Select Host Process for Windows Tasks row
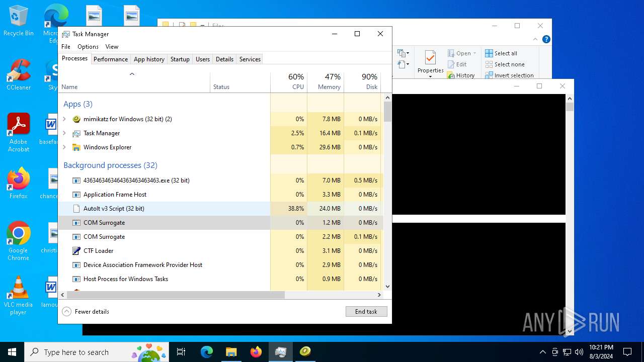The image size is (644, 362). (x=220, y=279)
